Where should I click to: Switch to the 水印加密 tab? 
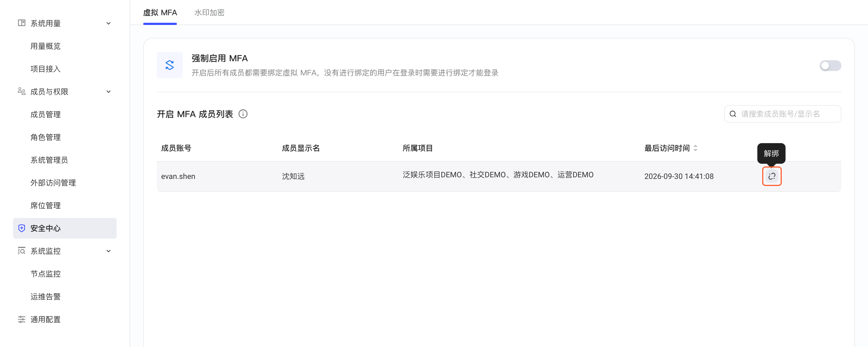pos(209,12)
